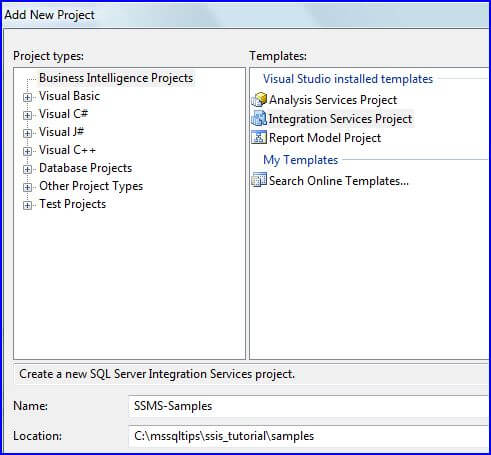Expand the Visual Basic node

coord(27,97)
